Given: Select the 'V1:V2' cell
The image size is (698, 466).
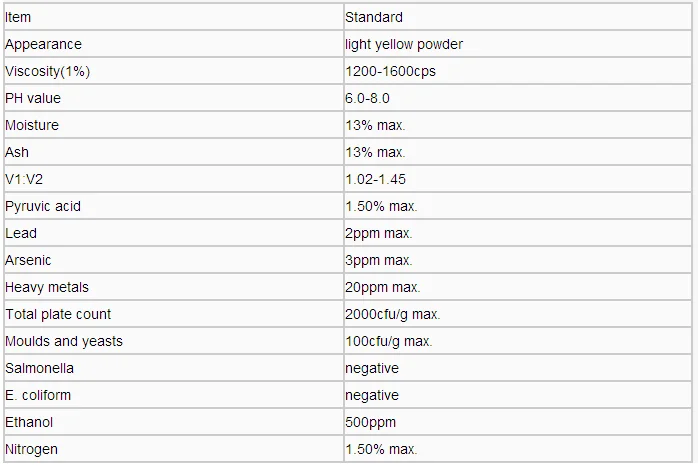Looking at the screenshot, I should click(x=24, y=179).
